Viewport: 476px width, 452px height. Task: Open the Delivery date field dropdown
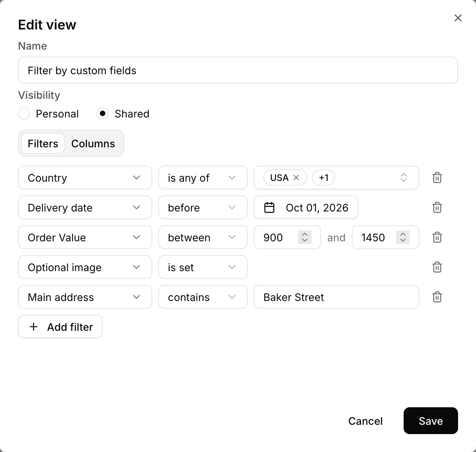(85, 207)
